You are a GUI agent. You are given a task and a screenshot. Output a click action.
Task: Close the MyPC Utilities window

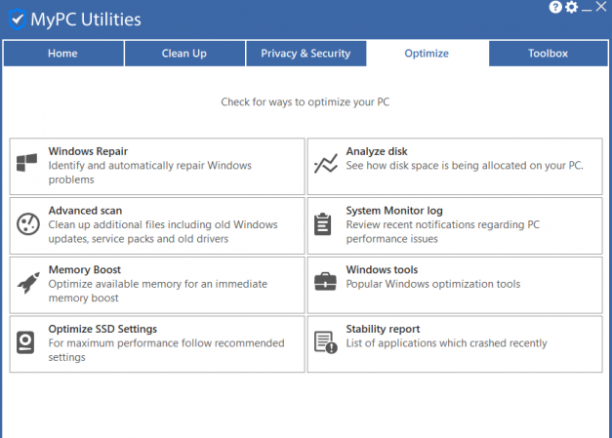pyautogui.click(x=601, y=7)
